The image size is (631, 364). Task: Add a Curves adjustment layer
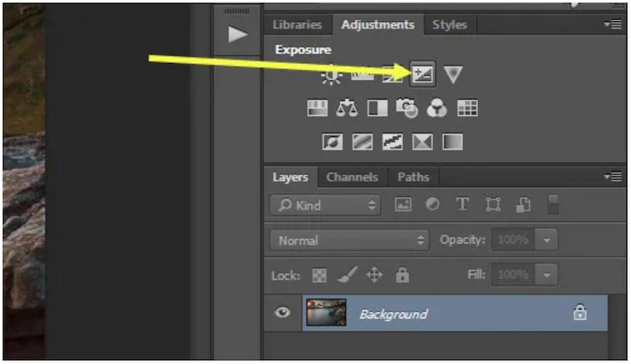(x=392, y=75)
